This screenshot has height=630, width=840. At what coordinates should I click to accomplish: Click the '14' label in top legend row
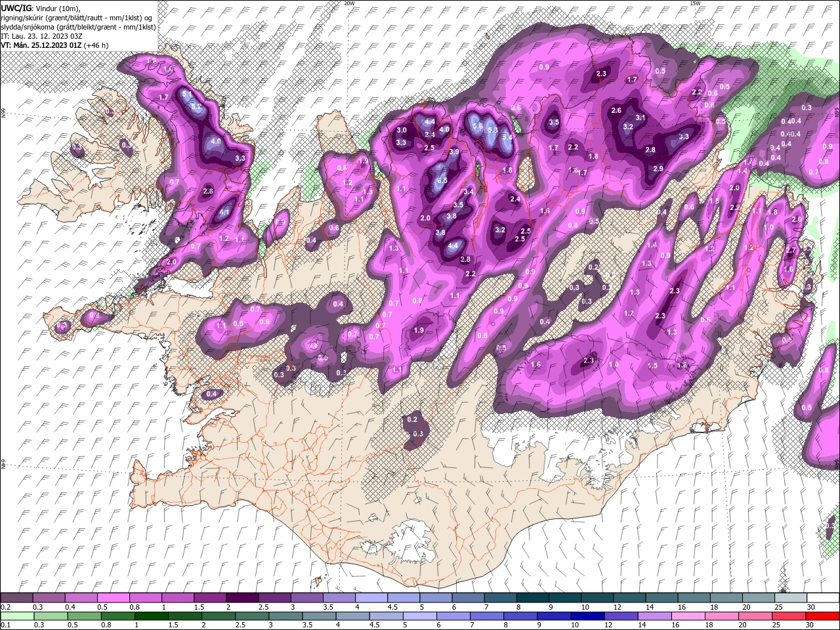click(x=650, y=606)
